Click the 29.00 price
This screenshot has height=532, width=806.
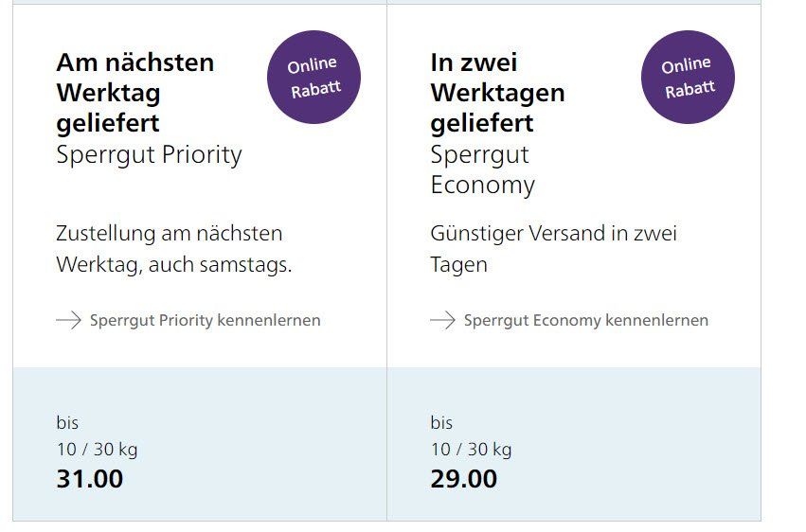point(464,479)
